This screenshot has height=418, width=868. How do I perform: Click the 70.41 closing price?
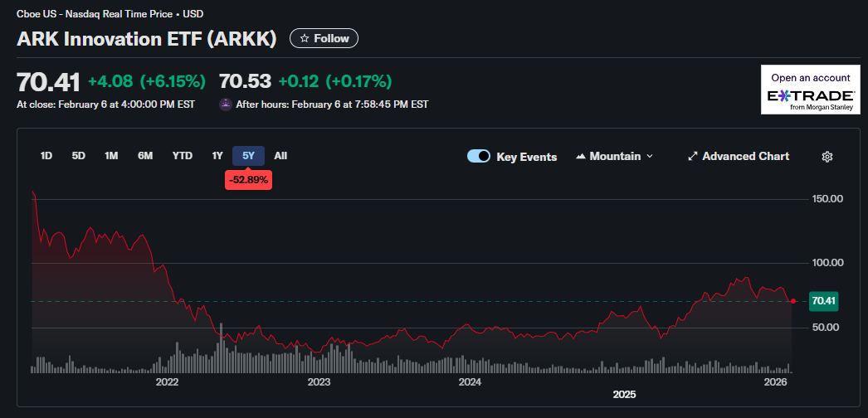49,82
